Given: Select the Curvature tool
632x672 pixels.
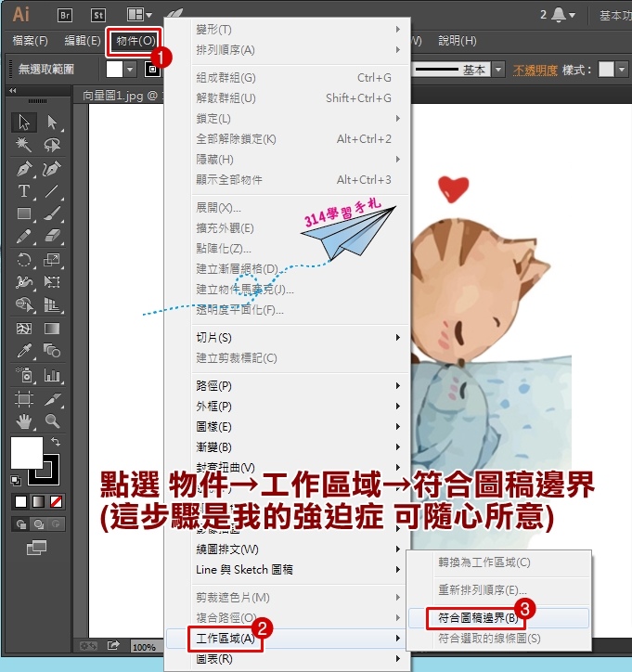Looking at the screenshot, I should pos(52,168).
